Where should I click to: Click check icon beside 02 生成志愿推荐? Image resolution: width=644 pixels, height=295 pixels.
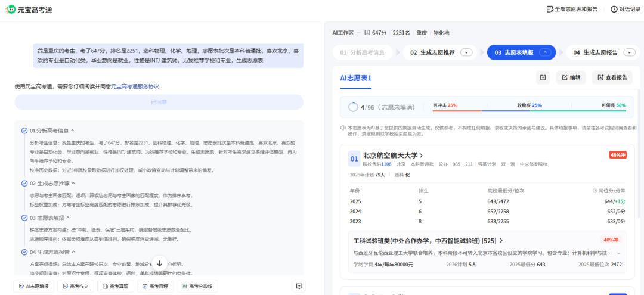(24, 184)
